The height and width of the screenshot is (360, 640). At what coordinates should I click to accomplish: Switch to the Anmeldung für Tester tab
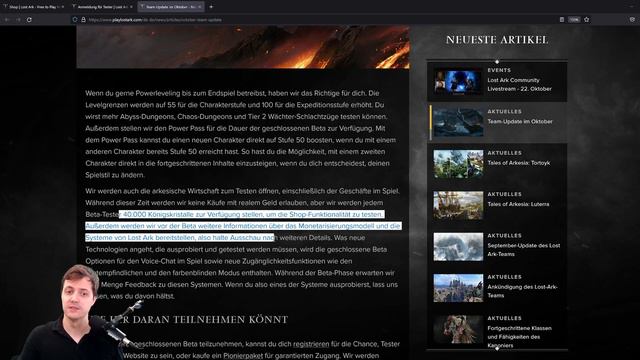pyautogui.click(x=102, y=7)
